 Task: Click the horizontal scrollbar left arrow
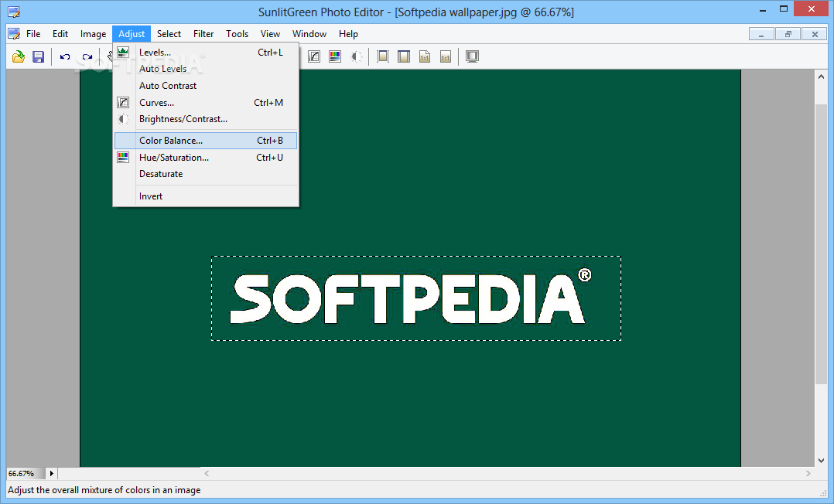tap(207, 473)
